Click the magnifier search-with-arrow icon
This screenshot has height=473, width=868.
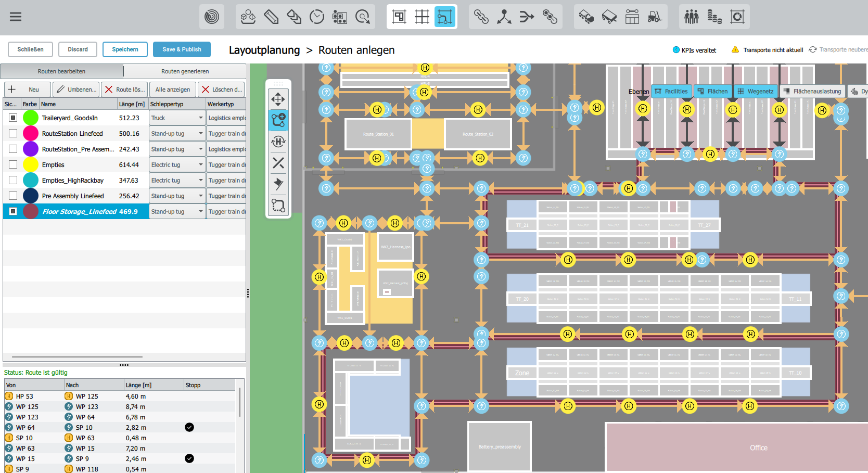(x=363, y=17)
